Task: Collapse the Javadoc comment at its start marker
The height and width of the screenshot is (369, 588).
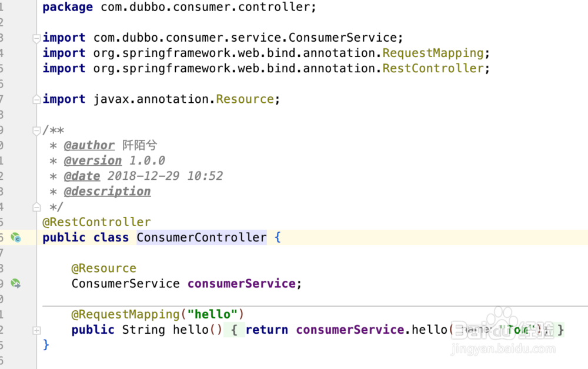Action: coord(36,130)
